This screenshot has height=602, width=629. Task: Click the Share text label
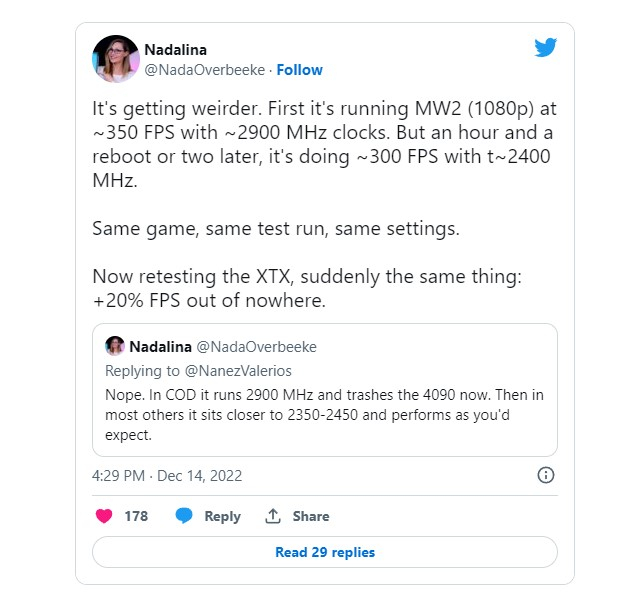coord(311,516)
